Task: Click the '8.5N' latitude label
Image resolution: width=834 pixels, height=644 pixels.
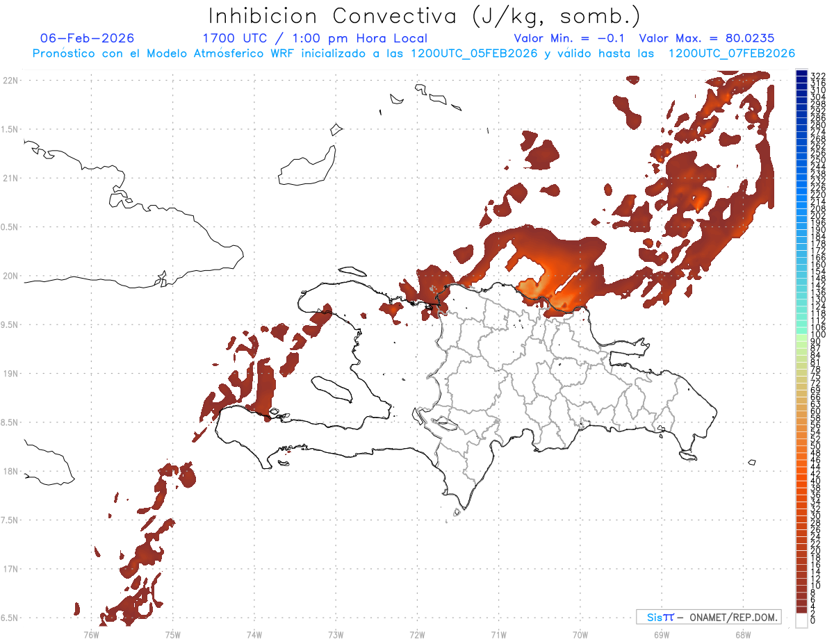Action: pos(10,423)
